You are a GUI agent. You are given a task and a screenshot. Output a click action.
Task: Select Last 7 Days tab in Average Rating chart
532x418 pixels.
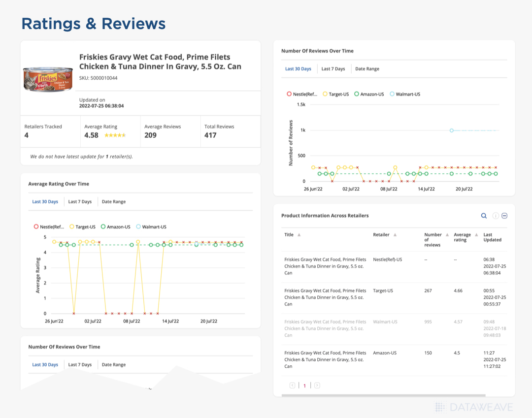80,202
